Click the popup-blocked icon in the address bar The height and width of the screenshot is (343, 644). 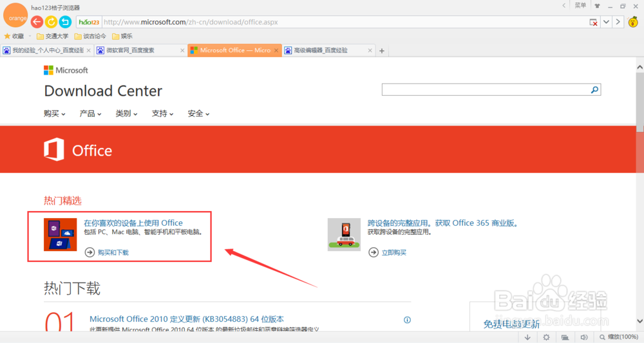tap(594, 22)
